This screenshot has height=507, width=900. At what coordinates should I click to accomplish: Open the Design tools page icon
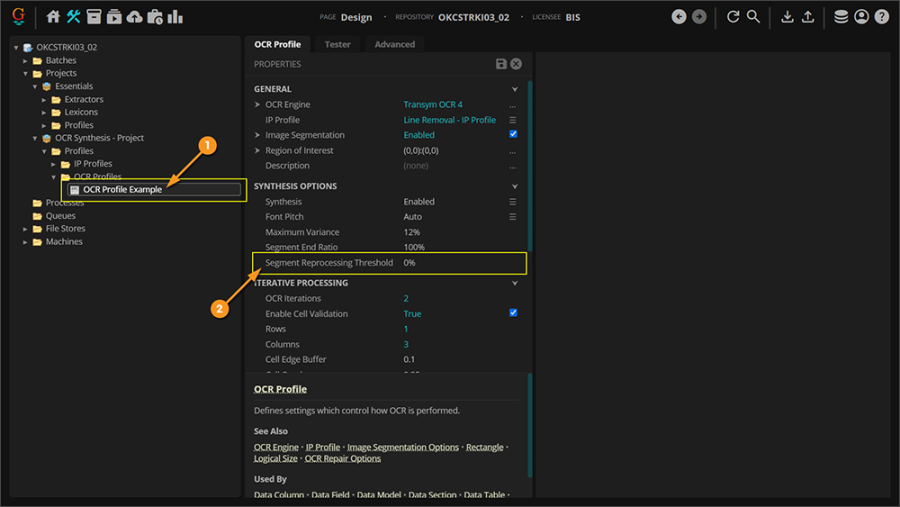(74, 17)
